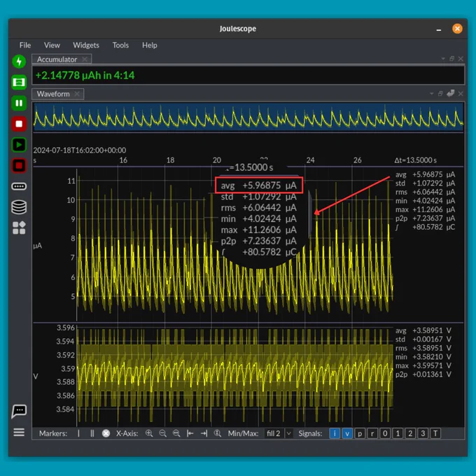Click the green memory buffer sidebar icon
The height and width of the screenshot is (476, 476).
coord(19,83)
